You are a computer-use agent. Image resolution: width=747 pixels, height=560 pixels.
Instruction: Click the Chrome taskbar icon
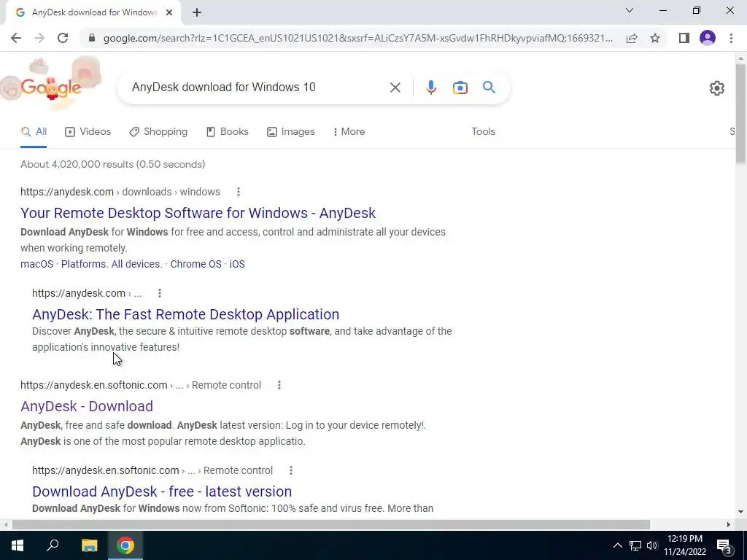coord(125,545)
